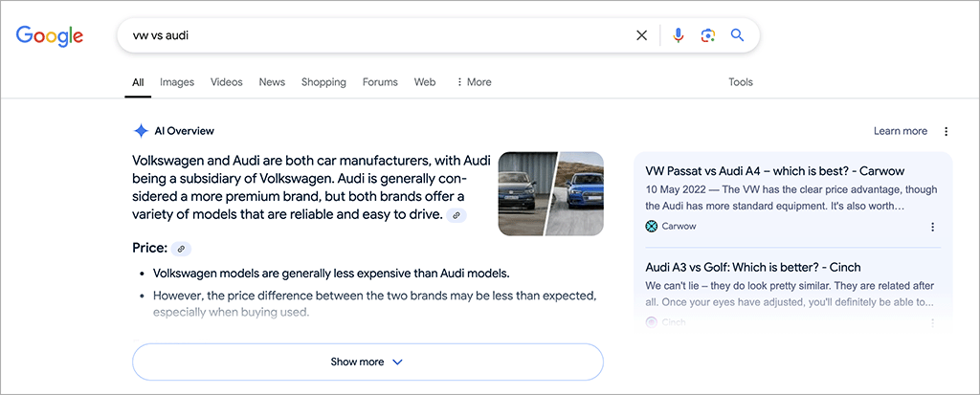Open the Tools options
Viewport: 980px width, 395px height.
coord(741,82)
